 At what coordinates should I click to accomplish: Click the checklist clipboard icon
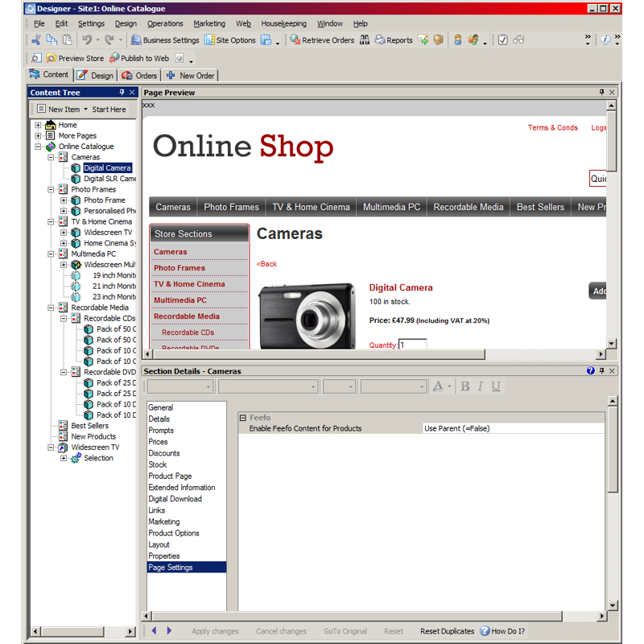click(x=502, y=39)
